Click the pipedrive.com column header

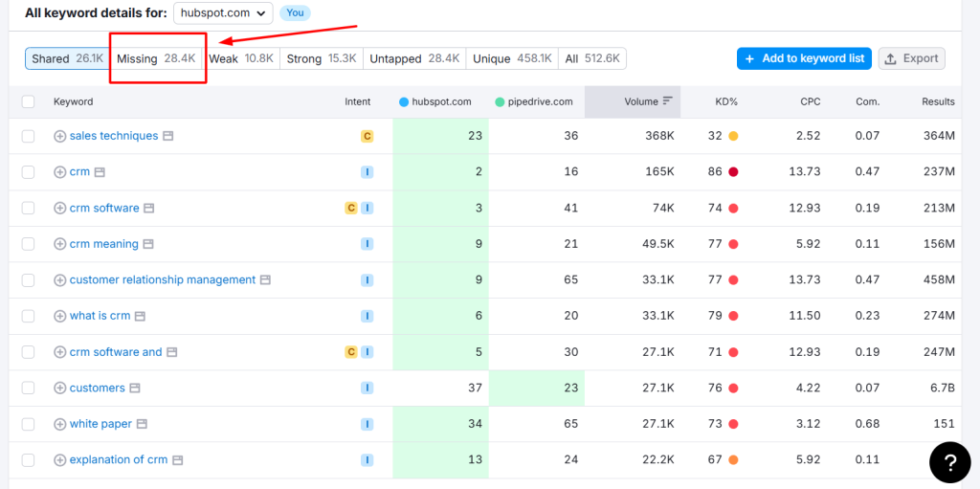(x=534, y=101)
